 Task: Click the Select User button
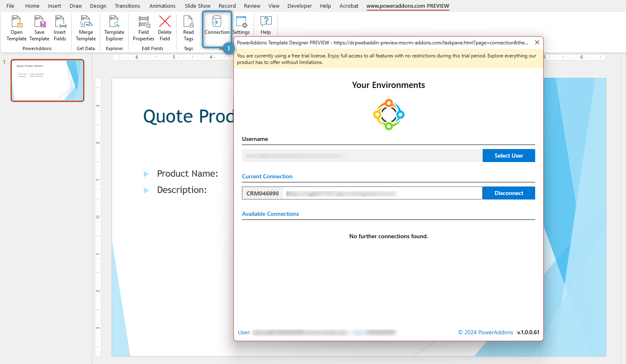(509, 156)
